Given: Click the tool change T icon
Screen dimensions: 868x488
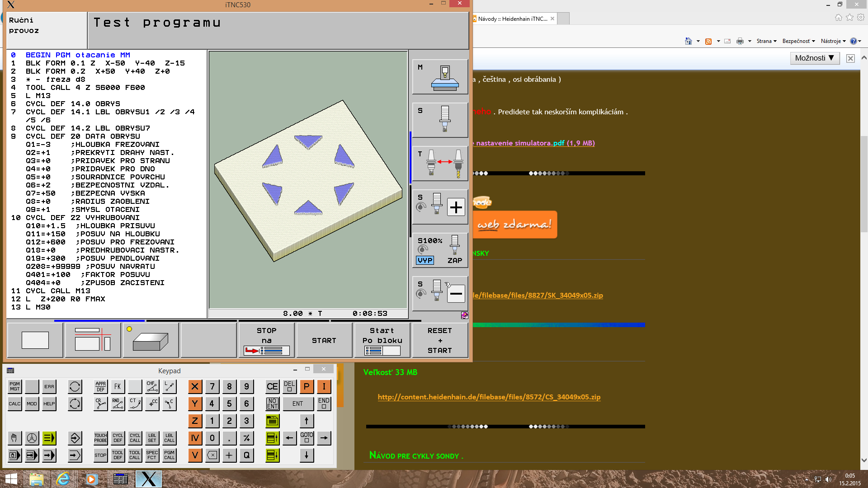Looking at the screenshot, I should click(440, 163).
